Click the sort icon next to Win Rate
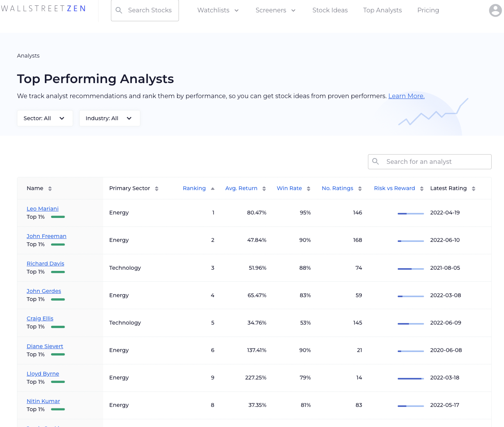Viewport: 504px width, 427px height. coord(308,189)
